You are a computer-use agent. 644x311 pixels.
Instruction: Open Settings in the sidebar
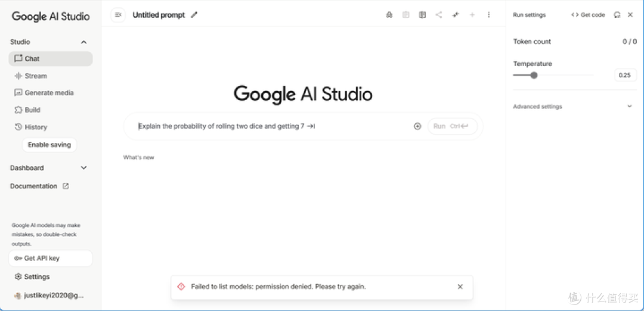pyautogui.click(x=51, y=277)
